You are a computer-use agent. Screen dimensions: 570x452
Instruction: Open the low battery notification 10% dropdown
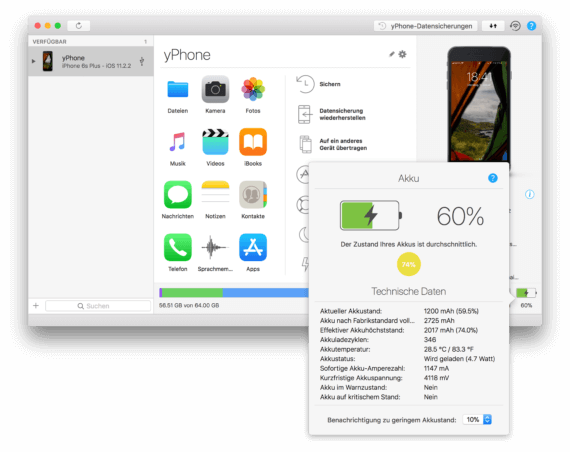click(477, 419)
